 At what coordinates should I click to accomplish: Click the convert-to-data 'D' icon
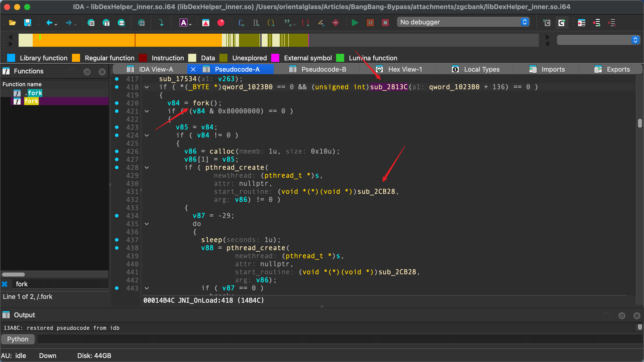[x=256, y=23]
